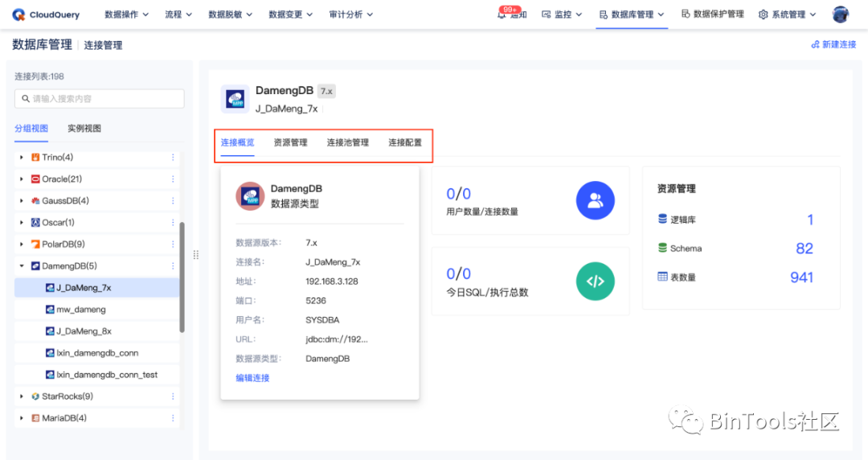Image resolution: width=868 pixels, height=460 pixels.
Task: Focus the connection search input field
Action: coord(100,99)
